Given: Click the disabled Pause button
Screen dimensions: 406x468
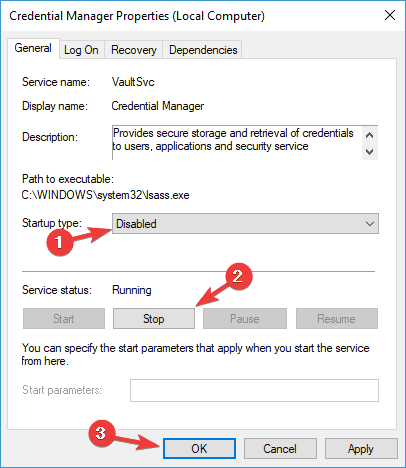Looking at the screenshot, I should tap(245, 319).
